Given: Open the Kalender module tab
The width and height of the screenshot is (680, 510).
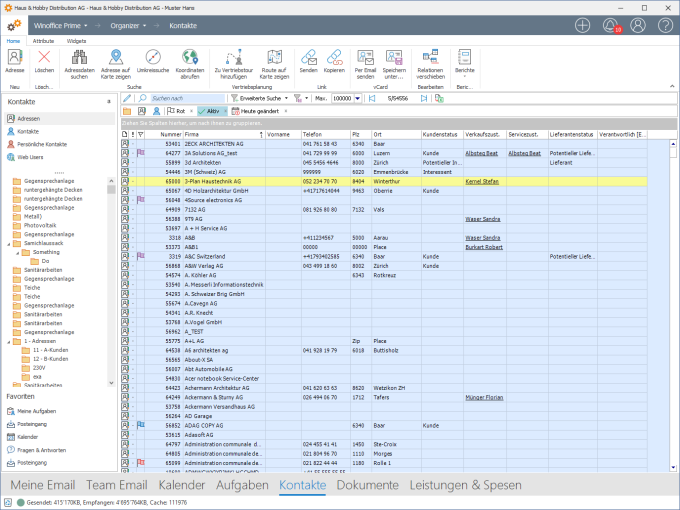Looking at the screenshot, I should [x=182, y=485].
